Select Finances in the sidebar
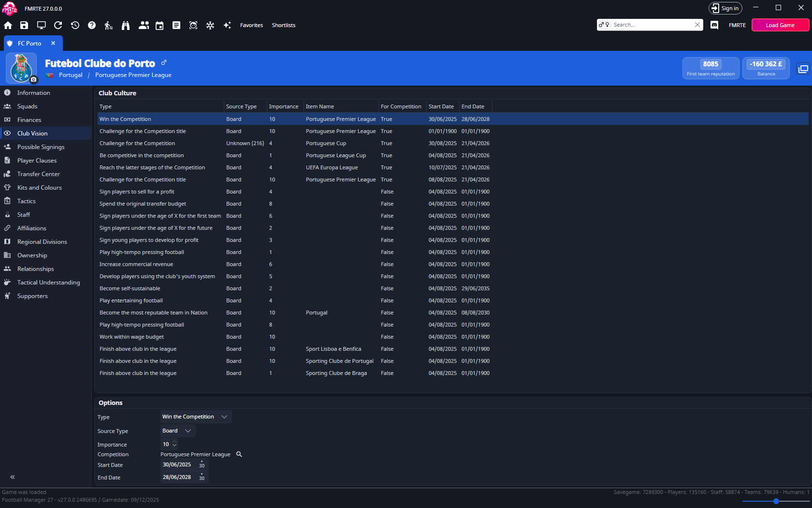 coord(45,120)
